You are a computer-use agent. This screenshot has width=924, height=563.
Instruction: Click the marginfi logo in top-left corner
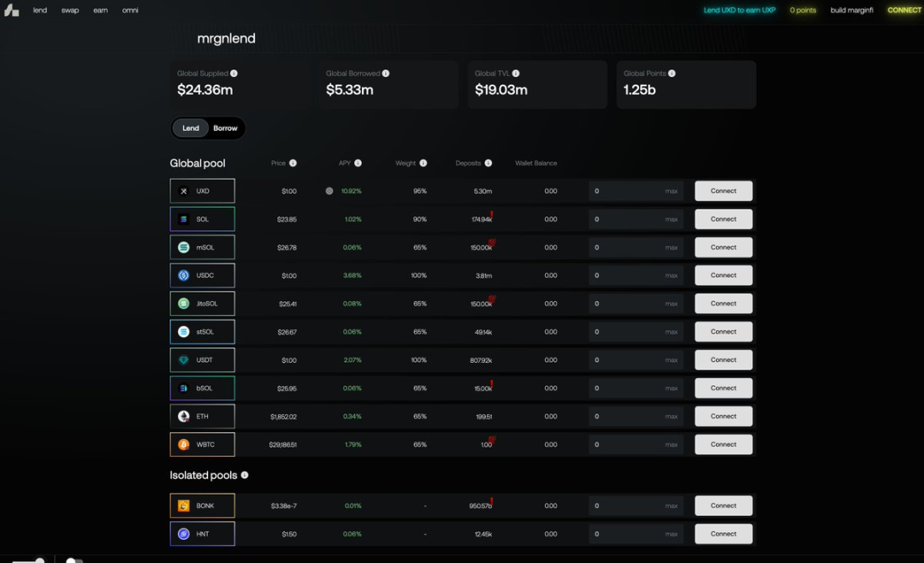11,10
